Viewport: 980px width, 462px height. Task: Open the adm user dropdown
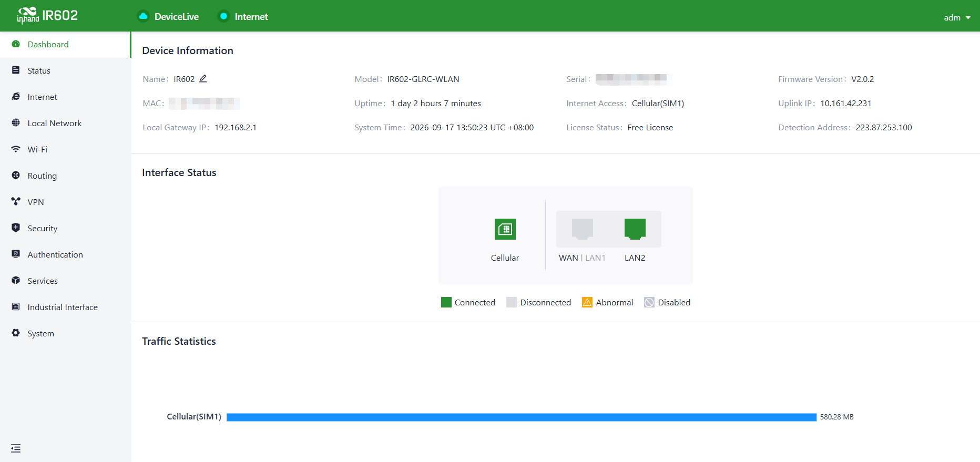tap(957, 17)
